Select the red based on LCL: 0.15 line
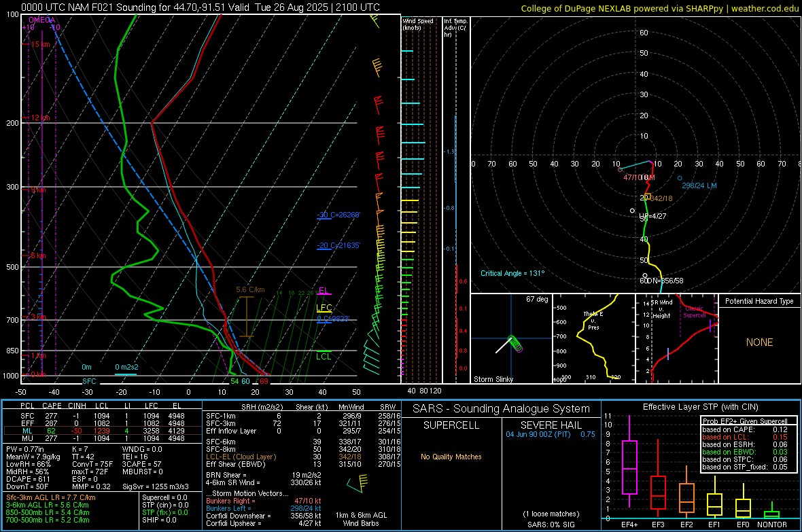This screenshot has height=532, width=802. click(745, 438)
